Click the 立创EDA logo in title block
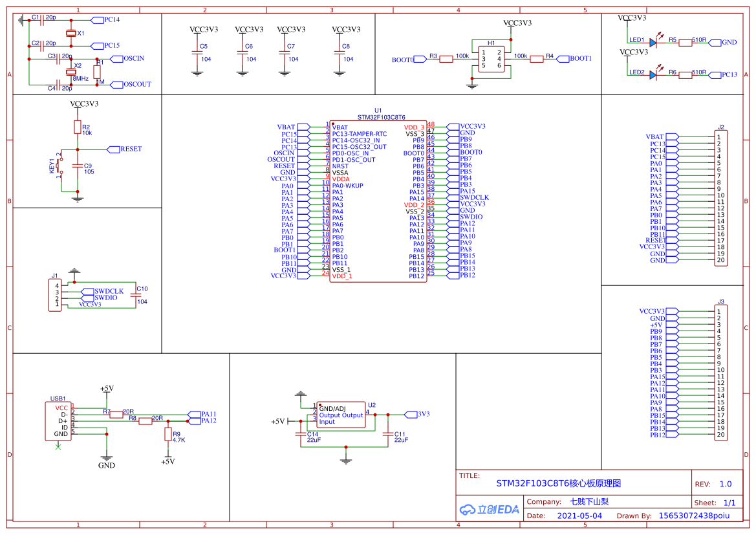Screen dimensions: 756x535 (x=488, y=510)
